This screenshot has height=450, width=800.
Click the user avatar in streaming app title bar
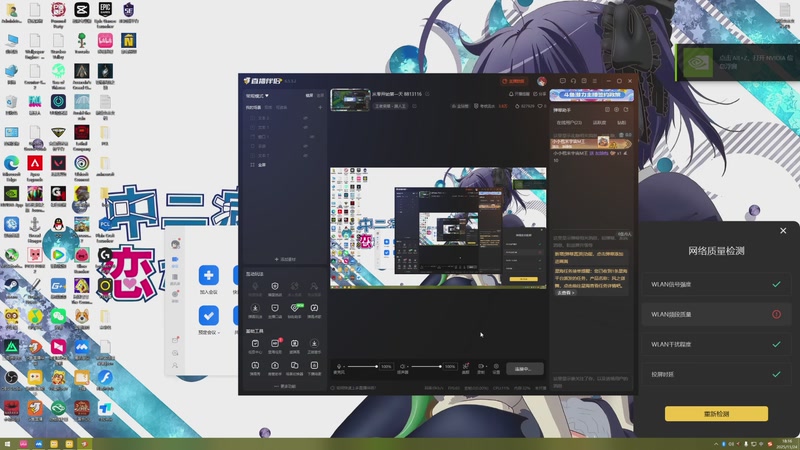(x=542, y=81)
